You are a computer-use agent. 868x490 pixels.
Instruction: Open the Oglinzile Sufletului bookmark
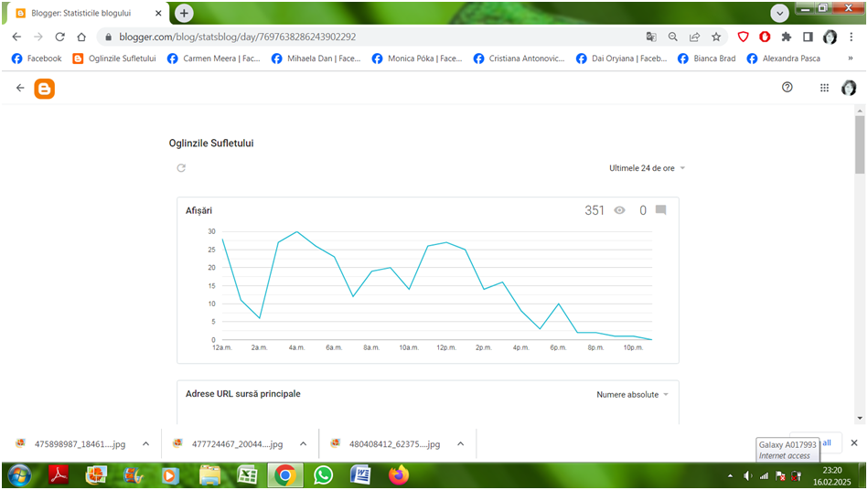pos(114,59)
